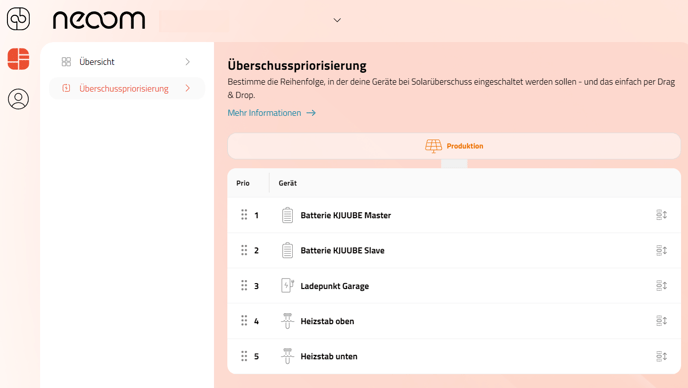Click priority number 2
The width and height of the screenshot is (688, 388).
coord(257,251)
